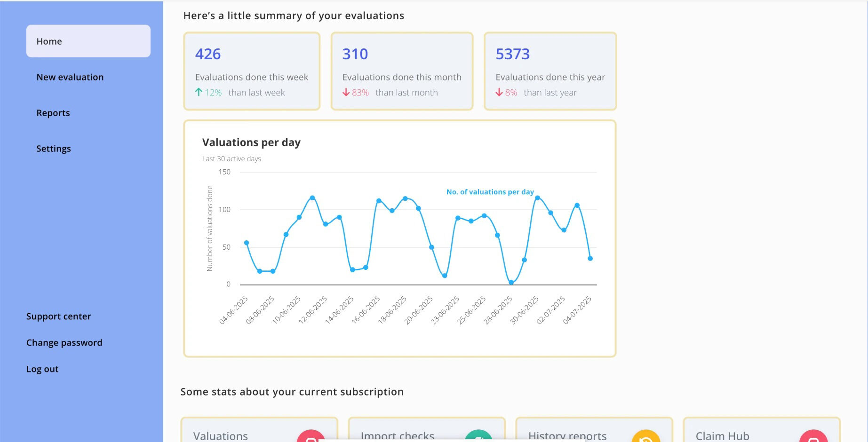Viewport: 868px width, 442px height.
Task: Click the last data point on the chart
Action: tap(590, 258)
